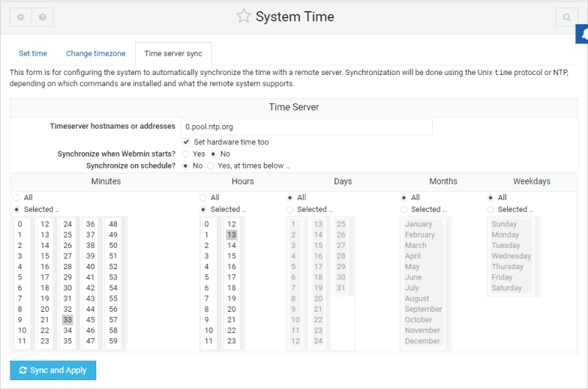
Task: Toggle Set hardware time too checkbox
Action: coord(186,142)
